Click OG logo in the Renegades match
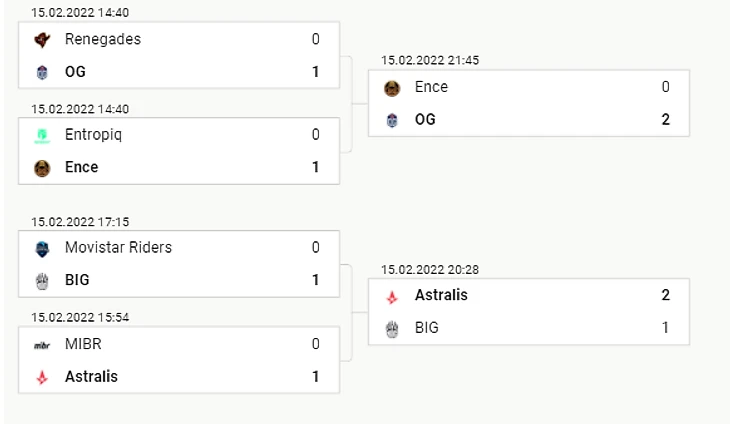 click(x=42, y=72)
